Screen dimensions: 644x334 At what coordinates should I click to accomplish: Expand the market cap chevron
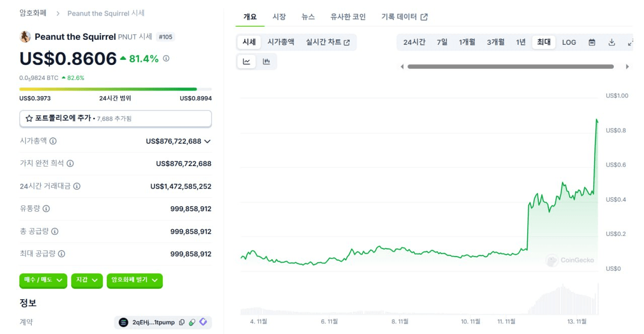207,141
